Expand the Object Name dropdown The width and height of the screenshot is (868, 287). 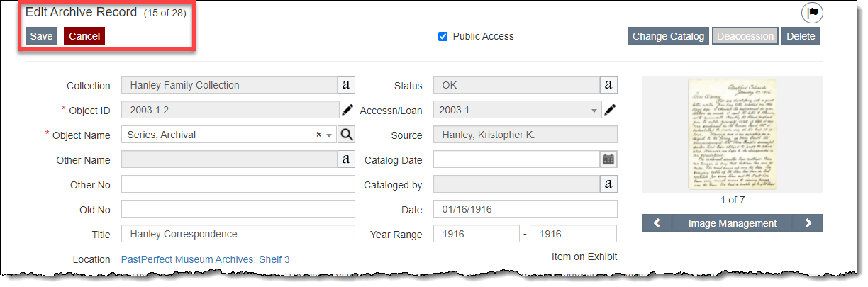(x=329, y=135)
